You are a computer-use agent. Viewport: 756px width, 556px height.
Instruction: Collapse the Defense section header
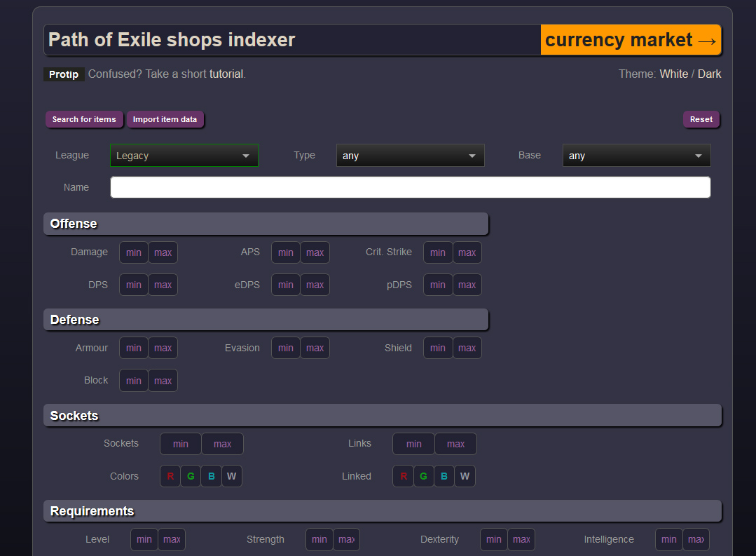pyautogui.click(x=266, y=320)
